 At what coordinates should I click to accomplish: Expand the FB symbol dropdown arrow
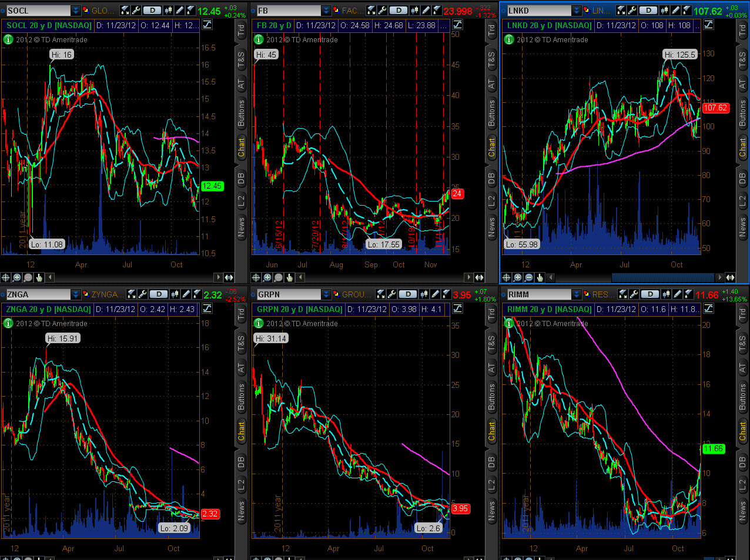(x=326, y=11)
